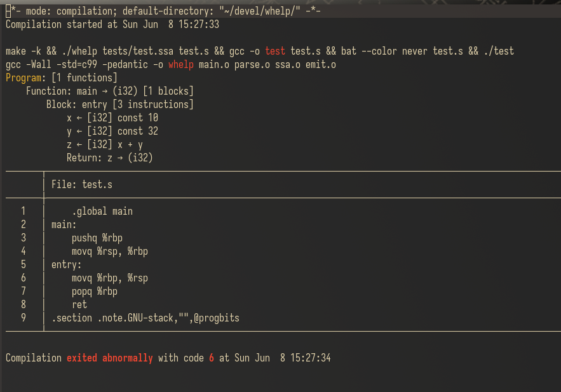Image resolution: width=561 pixels, height=392 pixels.
Task: Click the red 'test' output name
Action: (274, 51)
